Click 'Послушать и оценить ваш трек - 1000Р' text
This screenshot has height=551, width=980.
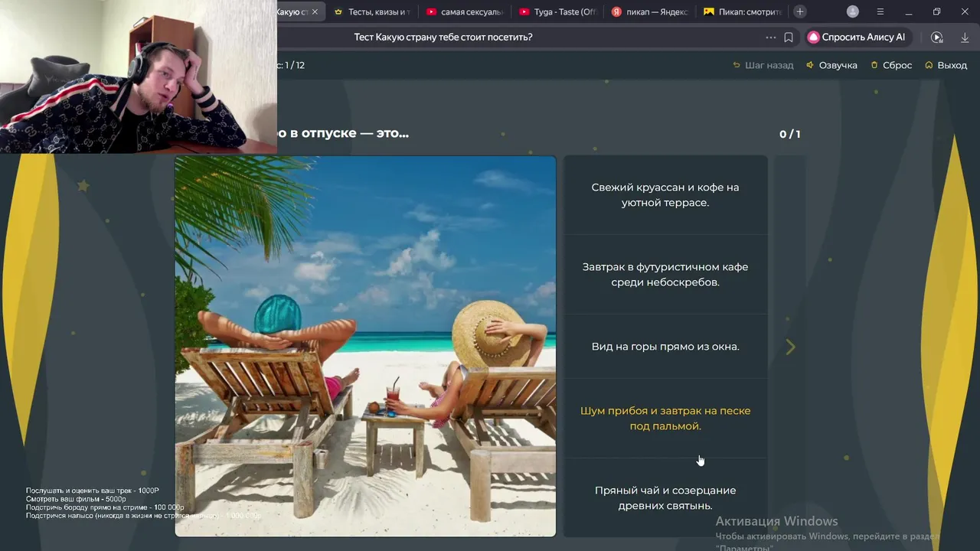pos(93,491)
